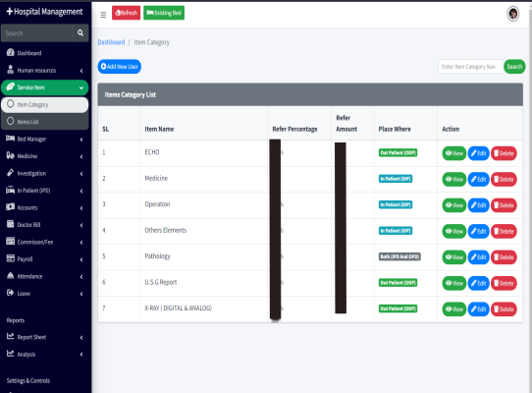532x393 pixels.
Task: Click the hamburger menu icon
Action: [x=103, y=15]
